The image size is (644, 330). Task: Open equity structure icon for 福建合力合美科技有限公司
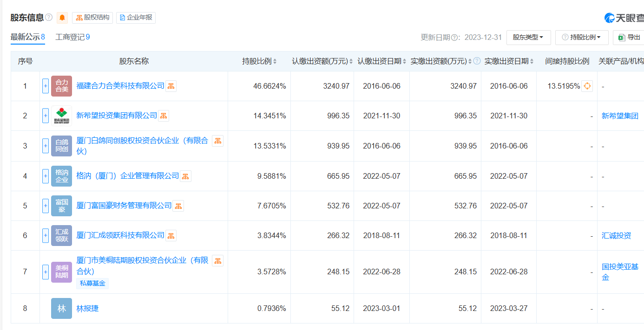coord(171,86)
